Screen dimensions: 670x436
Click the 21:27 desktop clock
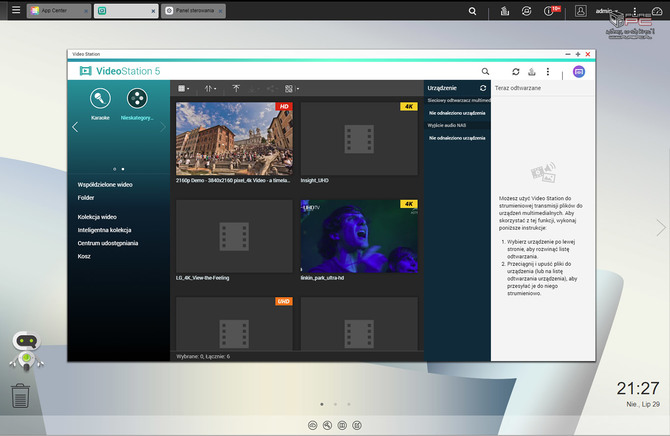[x=638, y=388]
